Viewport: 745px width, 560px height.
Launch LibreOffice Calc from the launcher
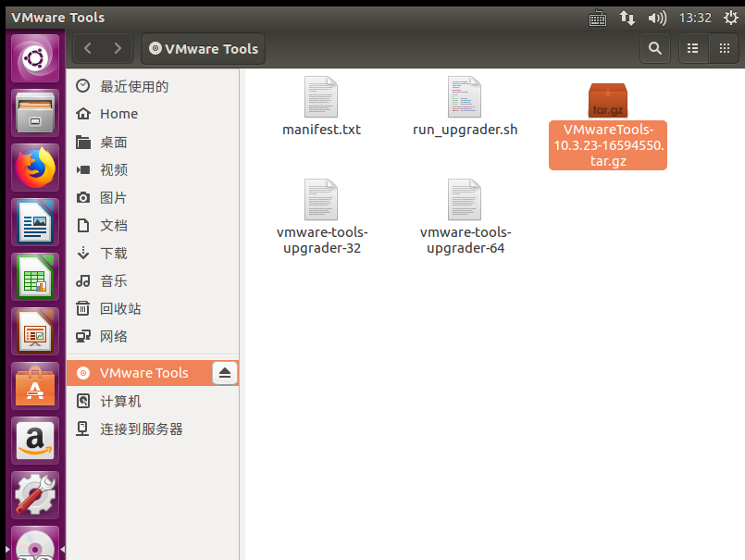[35, 277]
